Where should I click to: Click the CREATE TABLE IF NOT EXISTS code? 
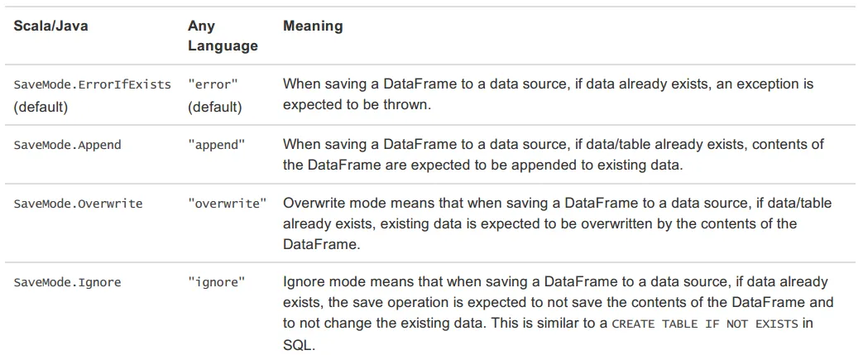coord(705,324)
